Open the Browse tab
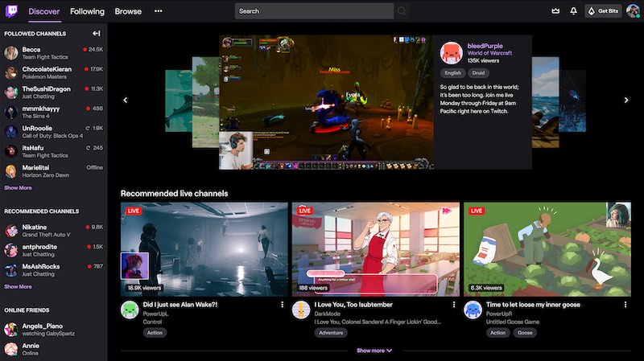The height and width of the screenshot is (361, 644). (x=128, y=11)
